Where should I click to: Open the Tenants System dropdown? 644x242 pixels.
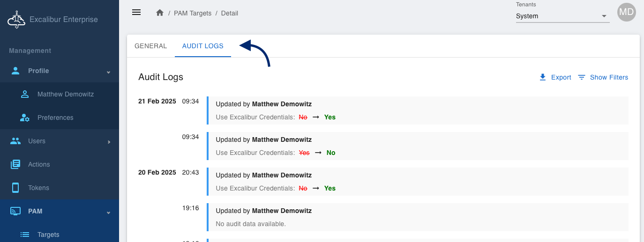coord(562,16)
